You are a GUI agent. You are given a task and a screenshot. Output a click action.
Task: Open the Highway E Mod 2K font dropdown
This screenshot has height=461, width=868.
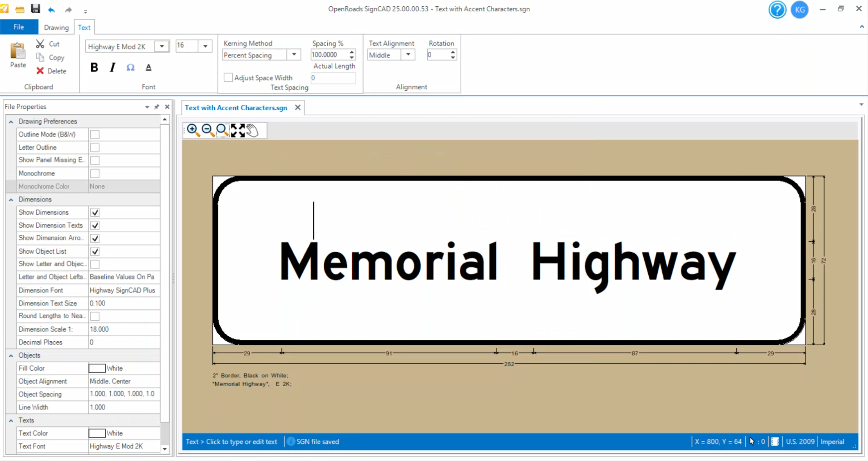[x=162, y=46]
